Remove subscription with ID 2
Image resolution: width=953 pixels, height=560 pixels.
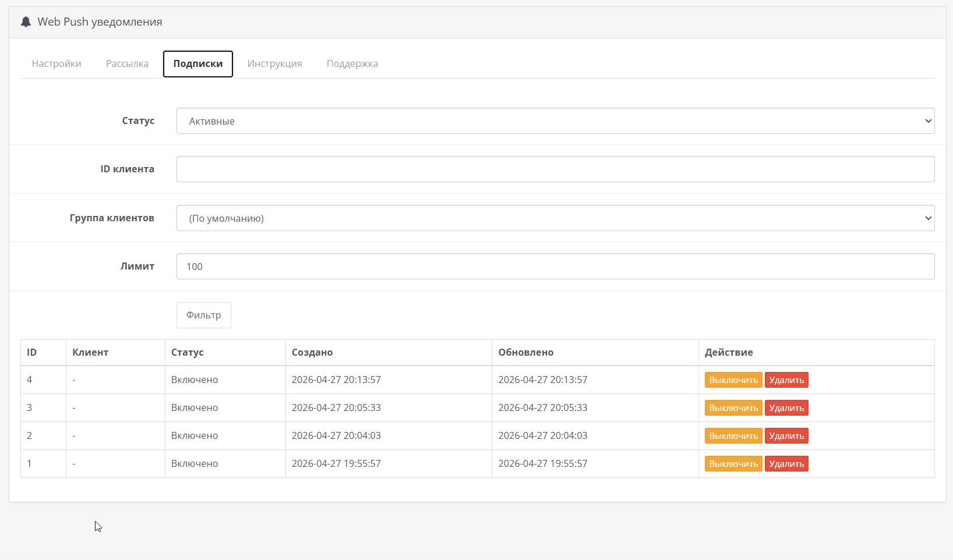coord(786,435)
